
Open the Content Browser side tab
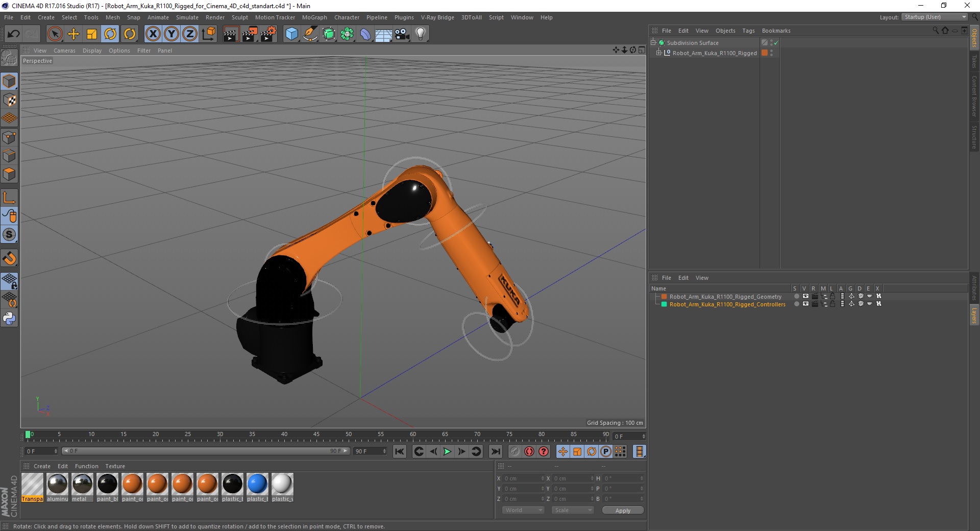(974, 96)
